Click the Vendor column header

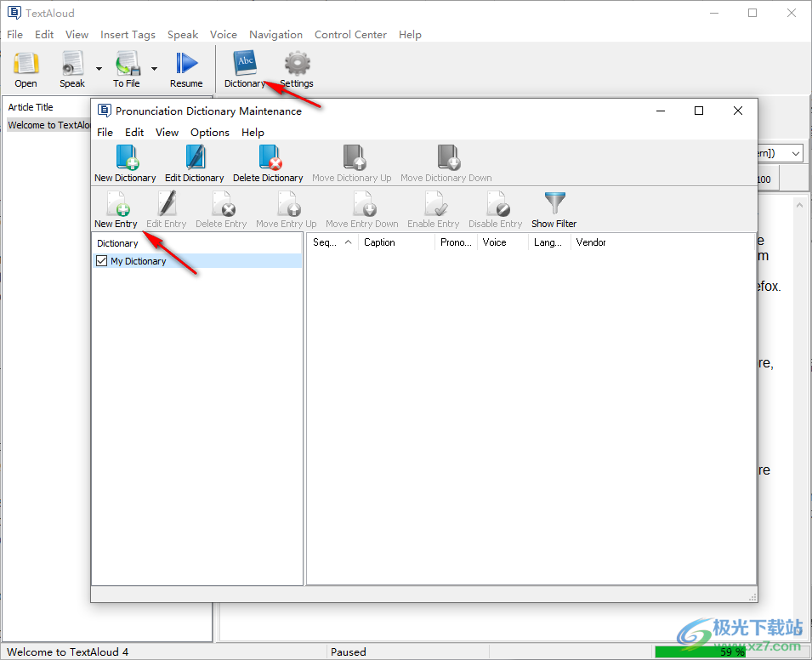pos(591,242)
